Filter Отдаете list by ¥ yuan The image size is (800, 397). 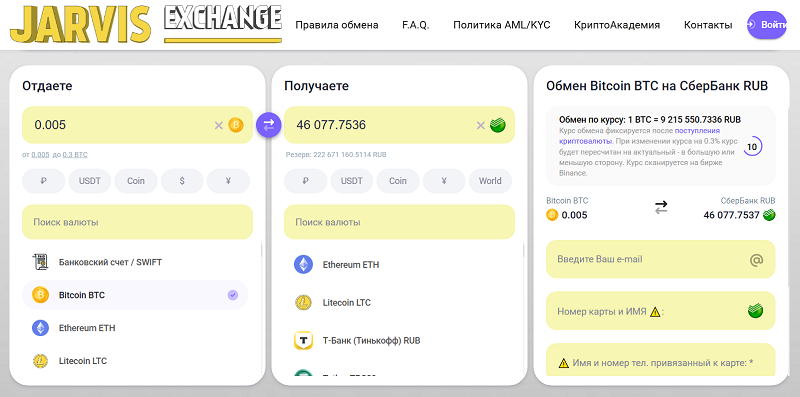click(229, 181)
